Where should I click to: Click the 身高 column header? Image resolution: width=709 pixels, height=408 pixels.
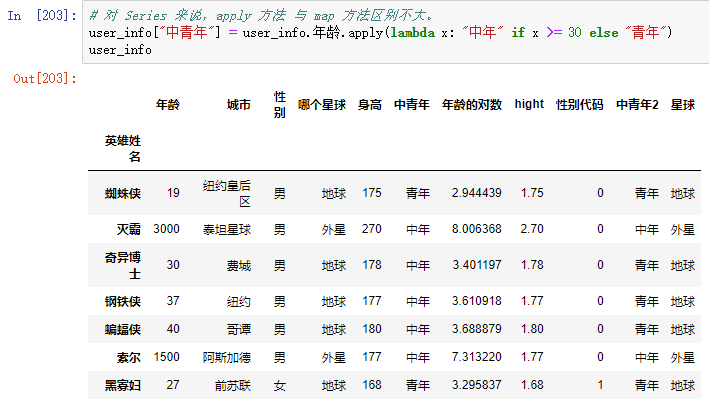[370, 105]
